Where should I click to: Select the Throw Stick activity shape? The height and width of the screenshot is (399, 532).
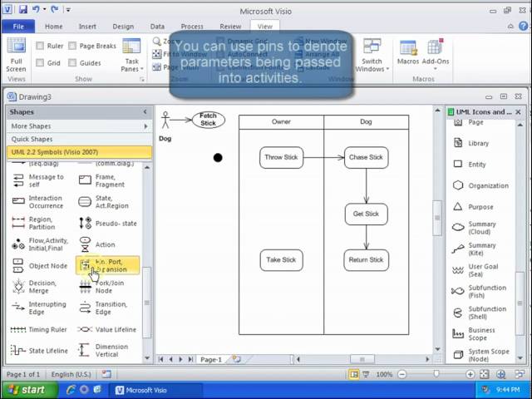[281, 157]
